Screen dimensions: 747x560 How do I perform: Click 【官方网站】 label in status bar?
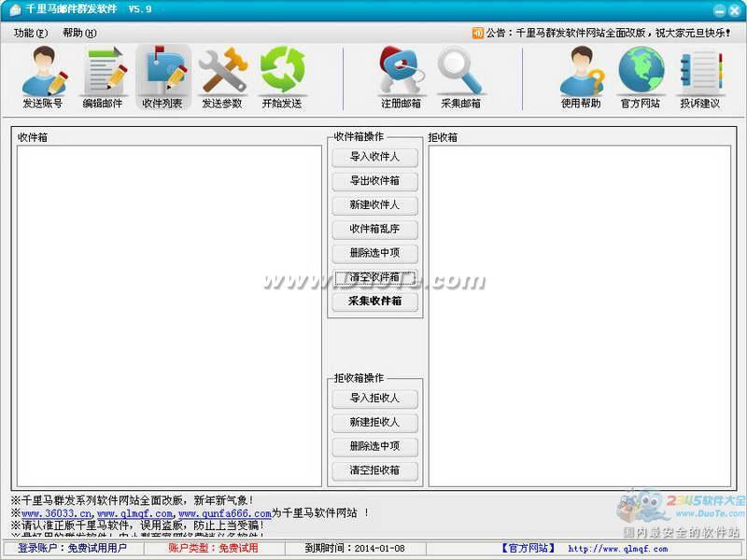(x=528, y=548)
